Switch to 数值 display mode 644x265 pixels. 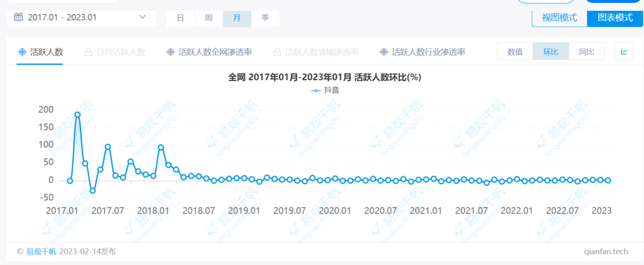515,52
